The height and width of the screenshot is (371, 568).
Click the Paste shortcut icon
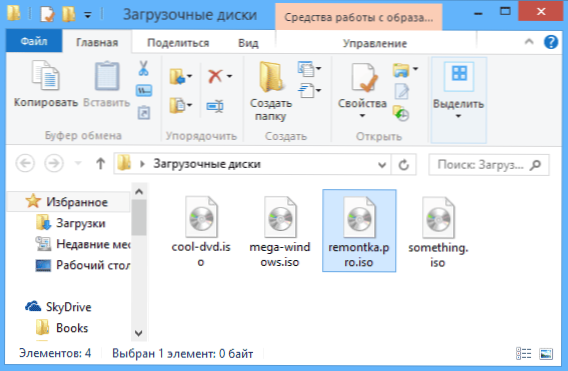(x=144, y=113)
